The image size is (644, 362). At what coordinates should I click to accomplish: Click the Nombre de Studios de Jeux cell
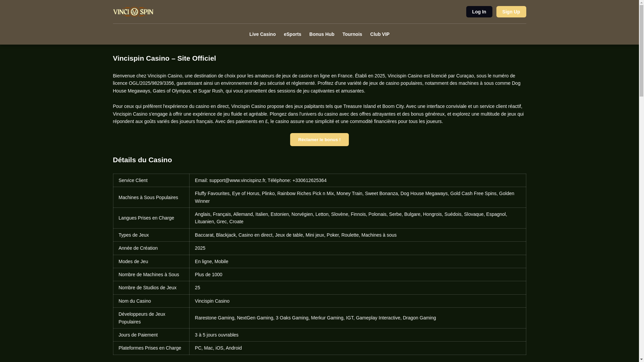point(151,288)
